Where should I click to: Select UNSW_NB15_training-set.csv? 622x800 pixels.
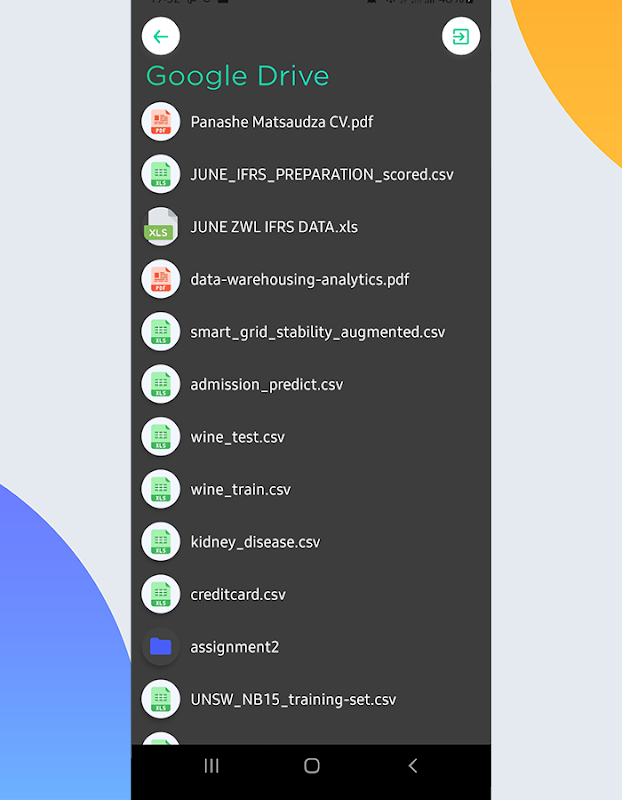[293, 699]
